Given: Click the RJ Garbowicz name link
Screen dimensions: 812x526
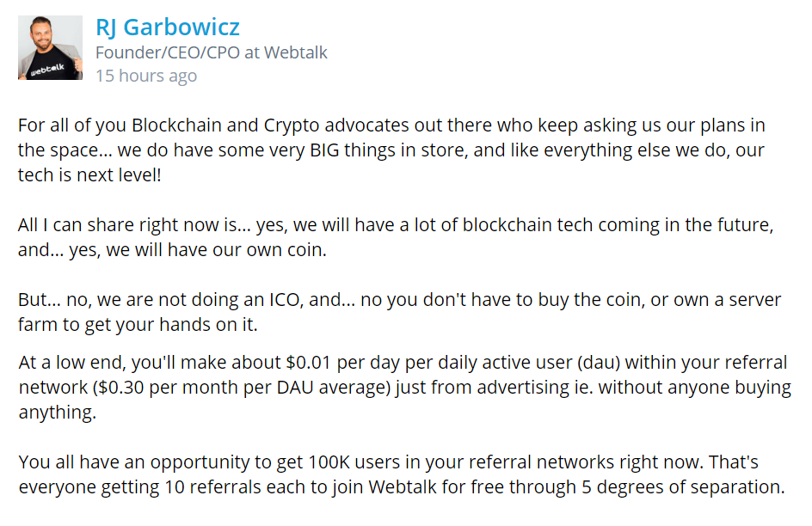Looking at the screenshot, I should [x=167, y=27].
